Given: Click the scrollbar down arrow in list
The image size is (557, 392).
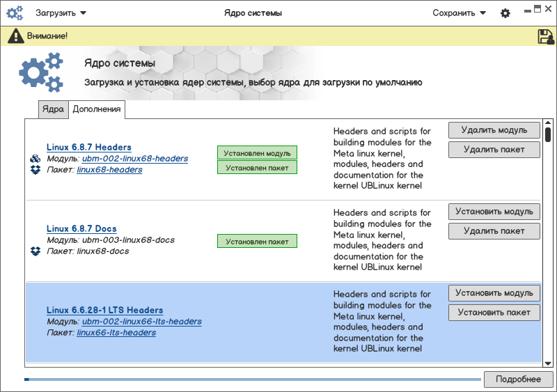Looking at the screenshot, I should 548,363.
